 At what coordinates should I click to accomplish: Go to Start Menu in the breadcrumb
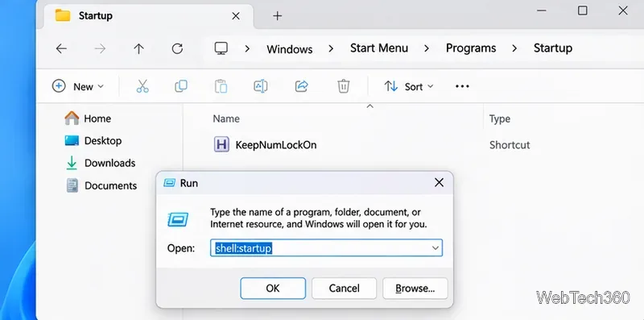coord(379,48)
